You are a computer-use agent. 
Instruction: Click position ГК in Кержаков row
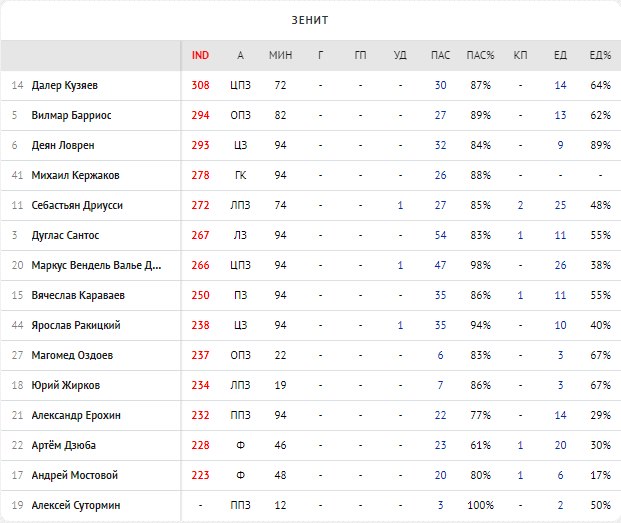(x=240, y=175)
